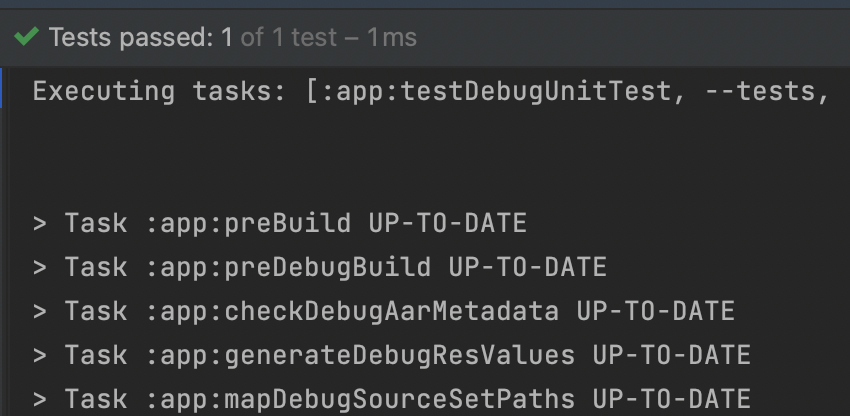
Task: Click the arrow before the preBuild task line
Action: click(40, 223)
